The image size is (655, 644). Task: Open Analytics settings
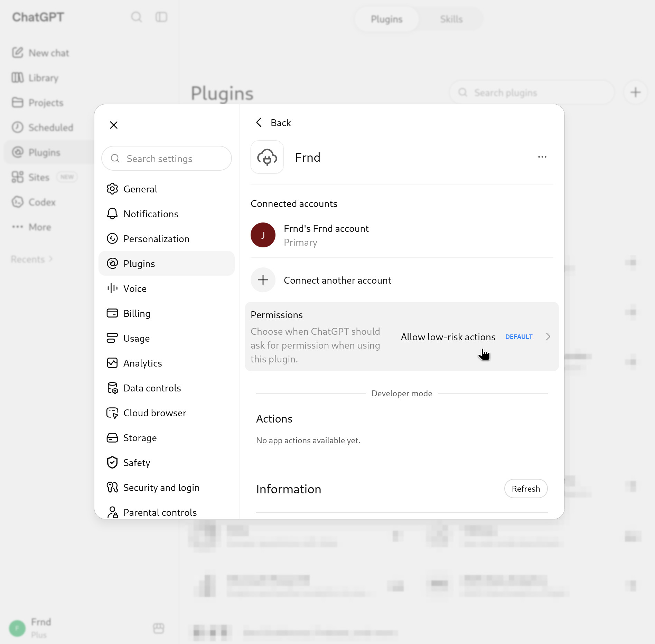[167, 363]
